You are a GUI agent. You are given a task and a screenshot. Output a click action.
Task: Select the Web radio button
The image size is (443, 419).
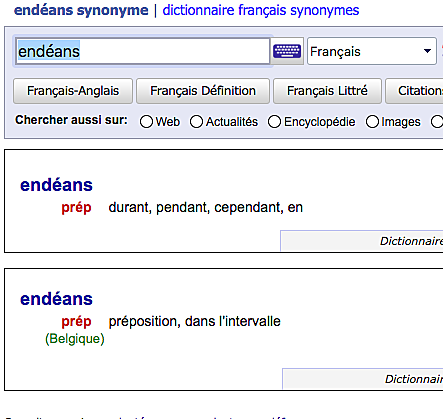[x=146, y=122]
